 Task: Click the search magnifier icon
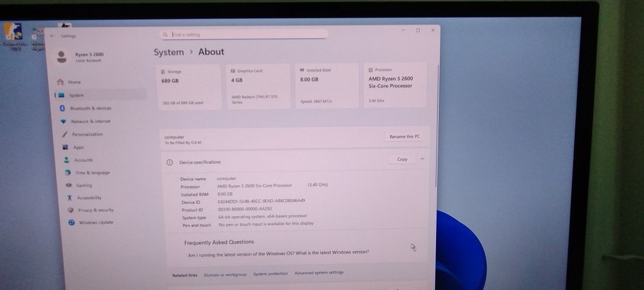[x=165, y=35]
